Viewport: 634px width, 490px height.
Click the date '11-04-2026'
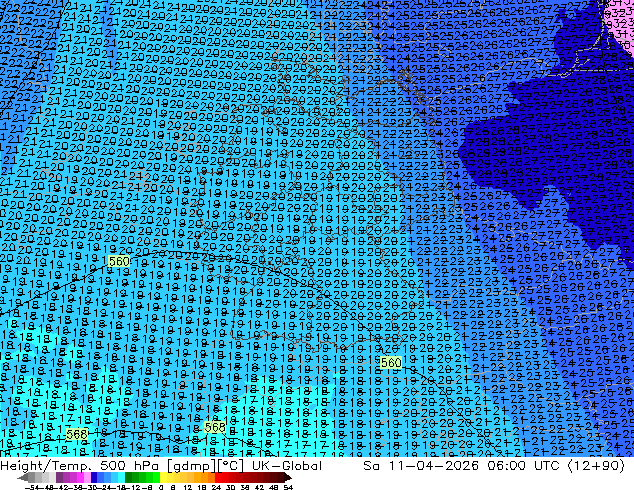[x=435, y=466]
